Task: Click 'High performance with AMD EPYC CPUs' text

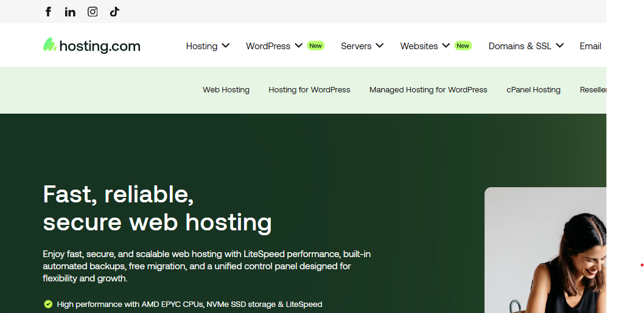Action: [189, 304]
